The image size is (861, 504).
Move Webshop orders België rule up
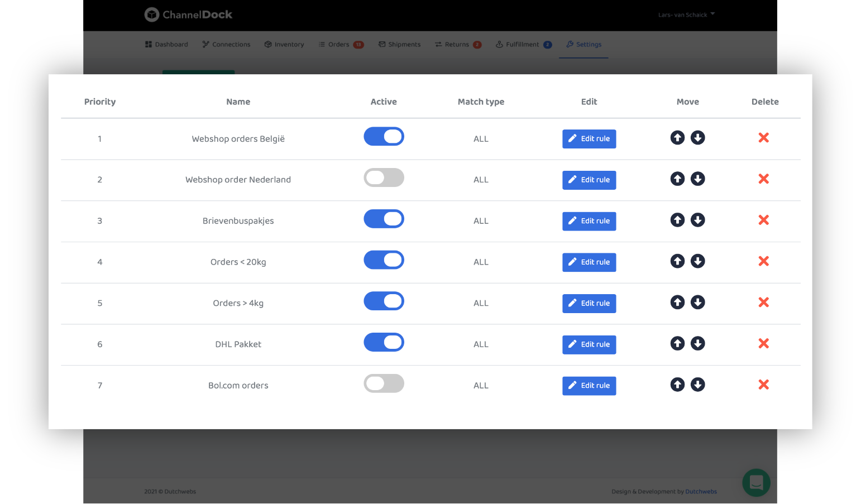pos(677,137)
